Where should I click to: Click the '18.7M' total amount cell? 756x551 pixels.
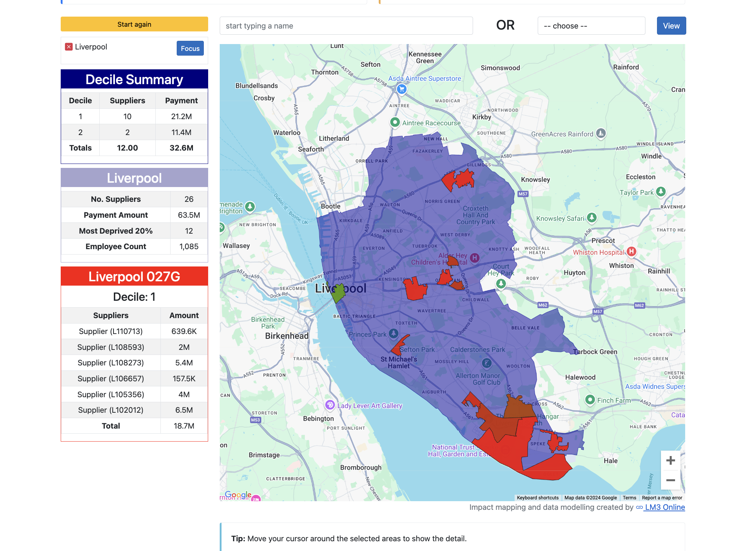pos(184,426)
